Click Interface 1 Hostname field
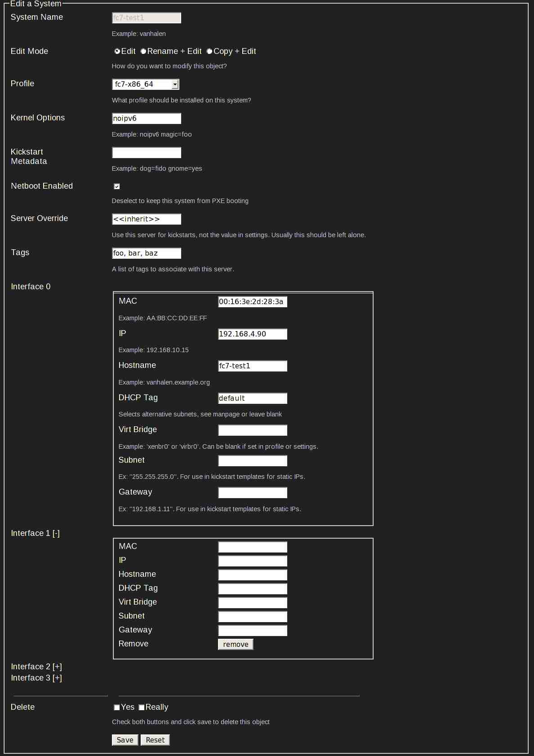This screenshot has width=534, height=756. 253,575
